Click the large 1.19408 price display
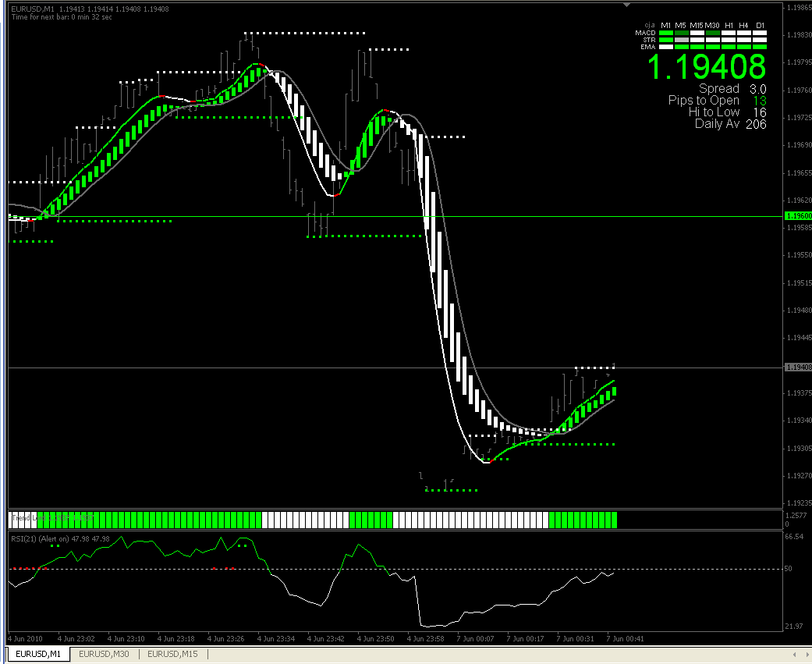This screenshot has height=664, width=812. click(x=707, y=67)
